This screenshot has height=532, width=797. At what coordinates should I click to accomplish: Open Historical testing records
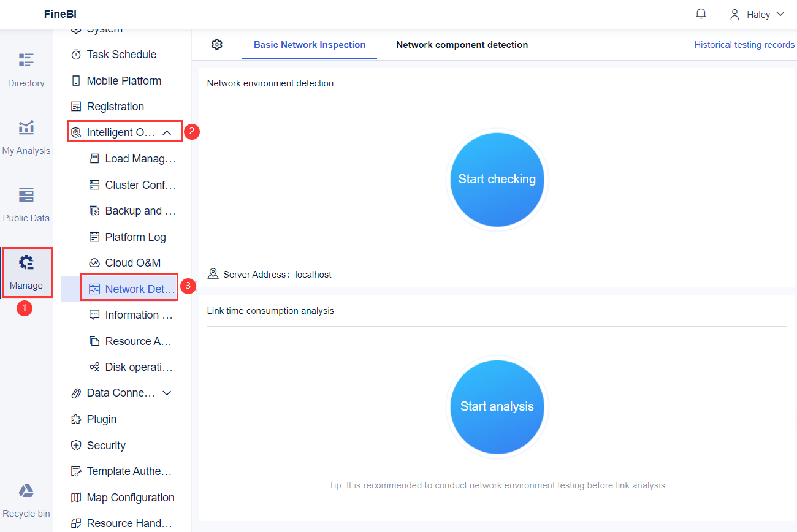[744, 44]
